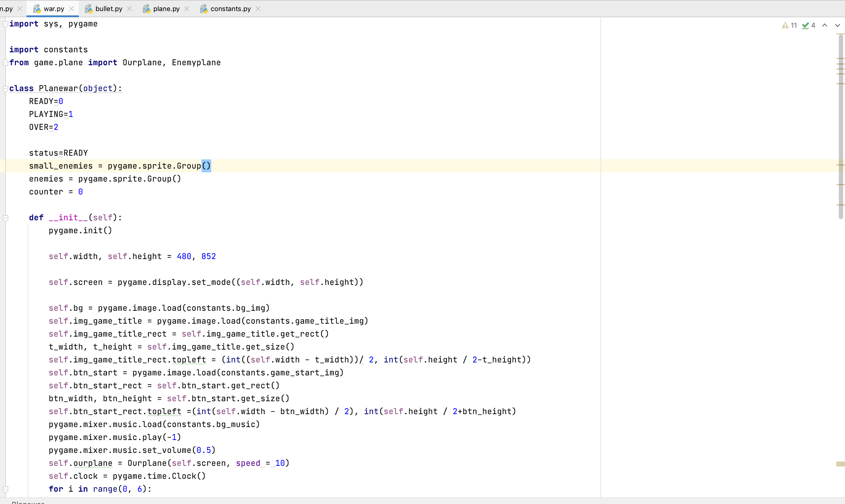Go to previous highlighted error arrow
845x504 pixels.
coord(825,26)
